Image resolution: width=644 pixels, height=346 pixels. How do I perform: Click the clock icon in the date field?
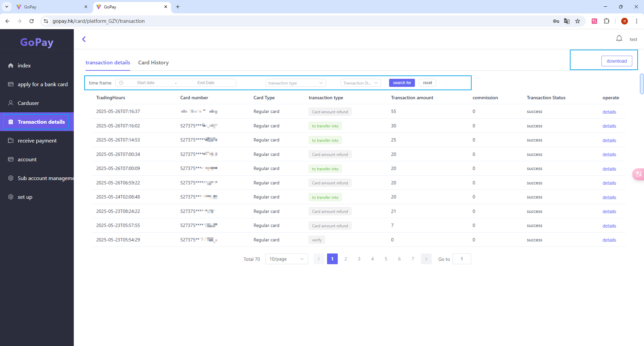tap(121, 82)
